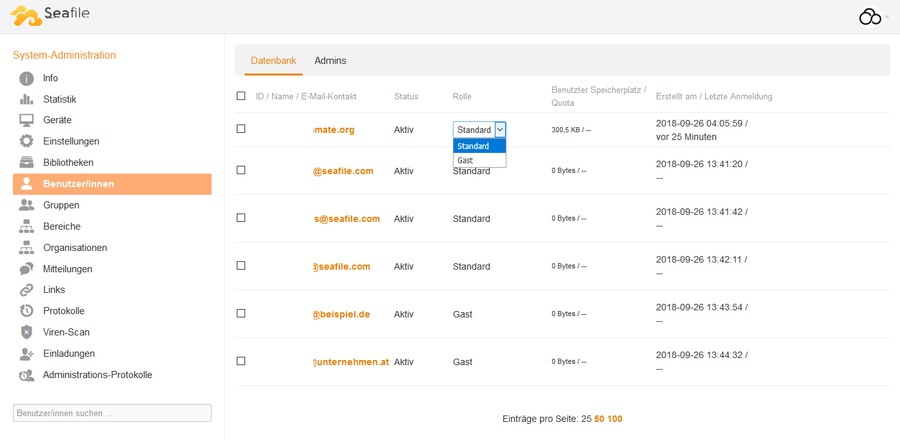900x440 pixels.
Task: Check the box for the mate.org user
Action: 241,129
